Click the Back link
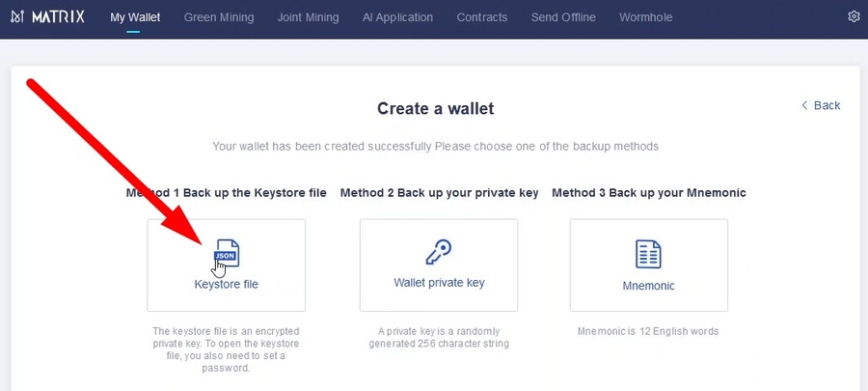Viewport: 868px width, 391px height. pos(827,105)
